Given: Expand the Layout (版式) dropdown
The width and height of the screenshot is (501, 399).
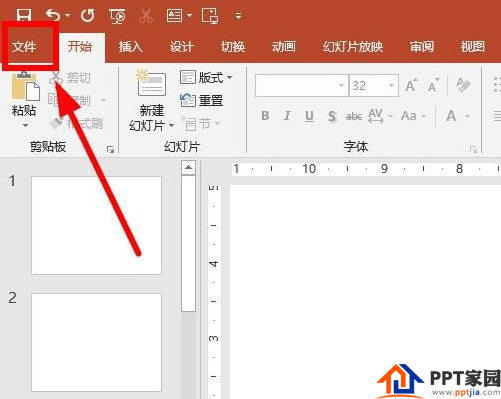Looking at the screenshot, I should point(230,78).
